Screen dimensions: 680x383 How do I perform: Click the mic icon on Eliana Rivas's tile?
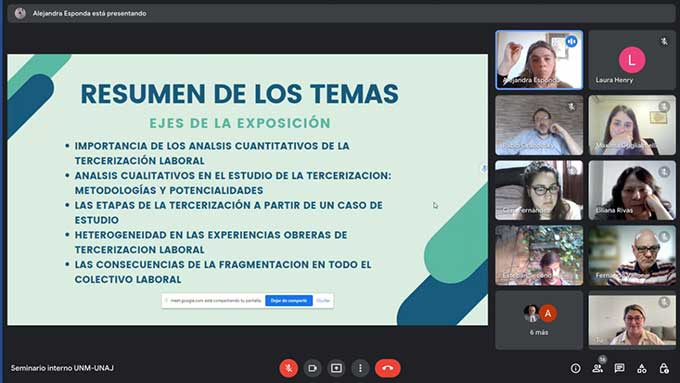click(664, 172)
